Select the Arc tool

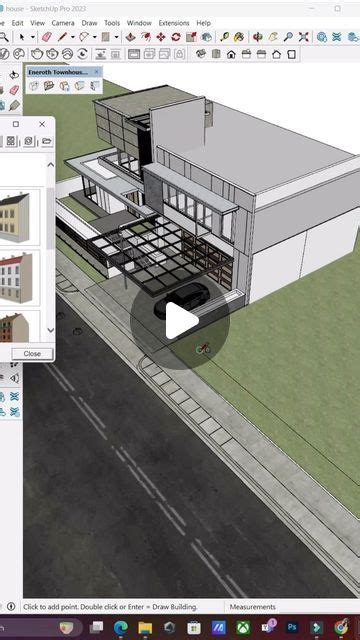click(84, 37)
